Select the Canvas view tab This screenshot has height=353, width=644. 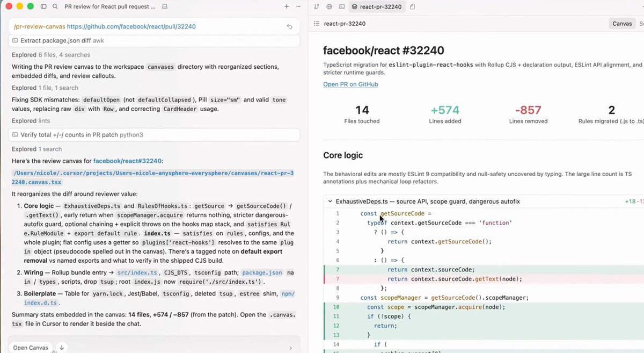pyautogui.click(x=622, y=24)
